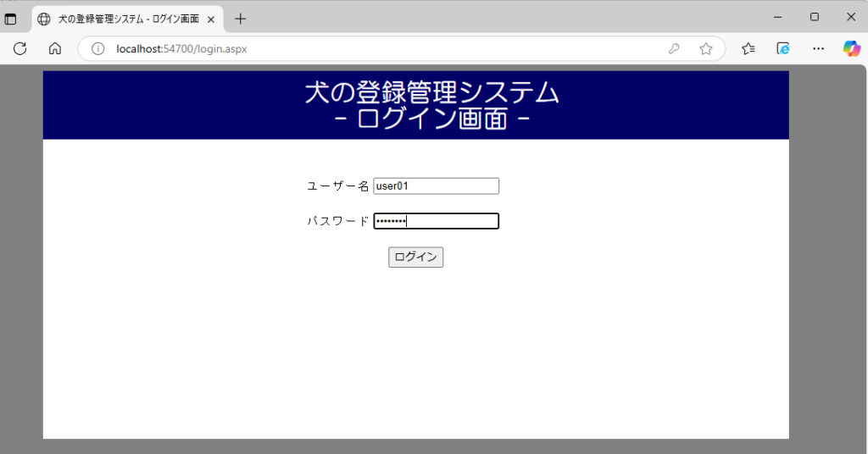
Task: Open a new tab with plus button
Action: [x=241, y=19]
